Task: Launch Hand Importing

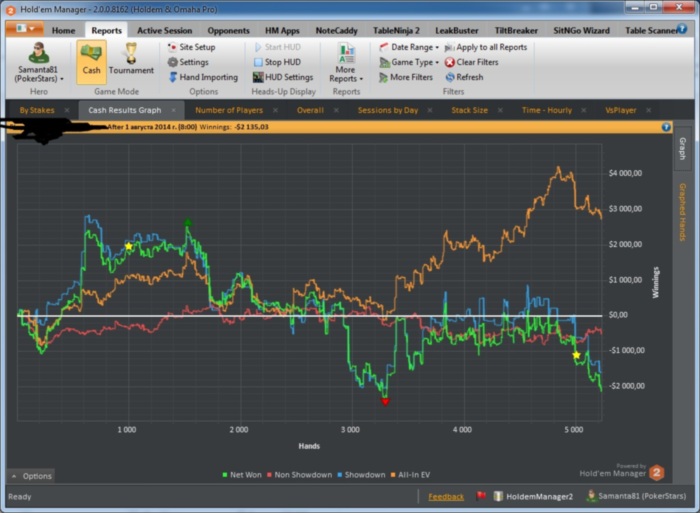Action: pos(203,77)
